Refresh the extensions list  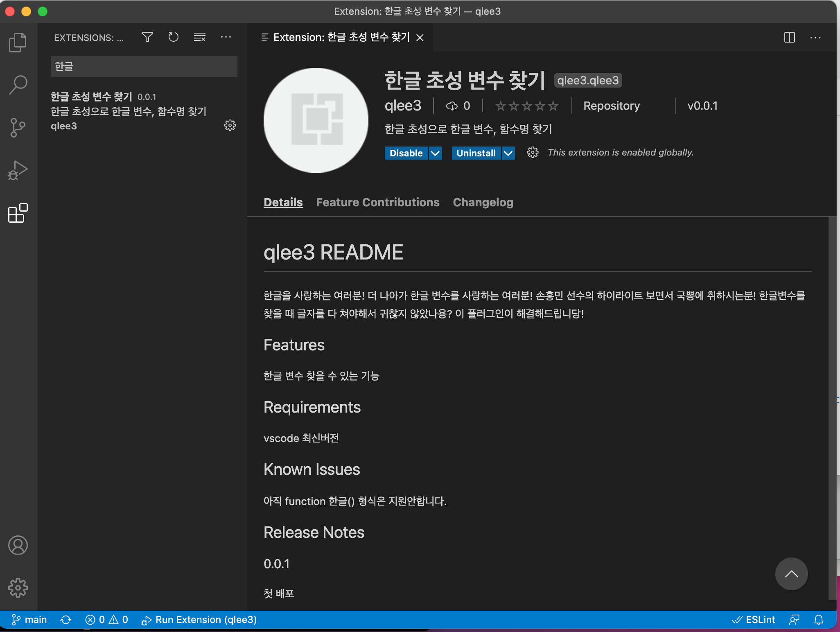pyautogui.click(x=174, y=37)
